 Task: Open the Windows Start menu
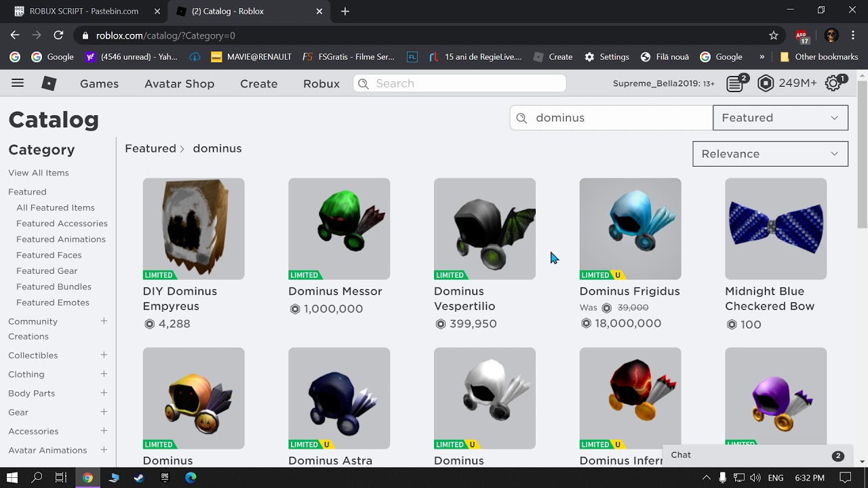pyautogui.click(x=12, y=478)
